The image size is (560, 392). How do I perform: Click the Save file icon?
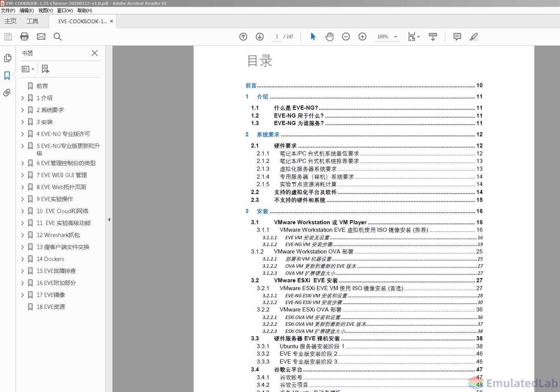coord(8,37)
